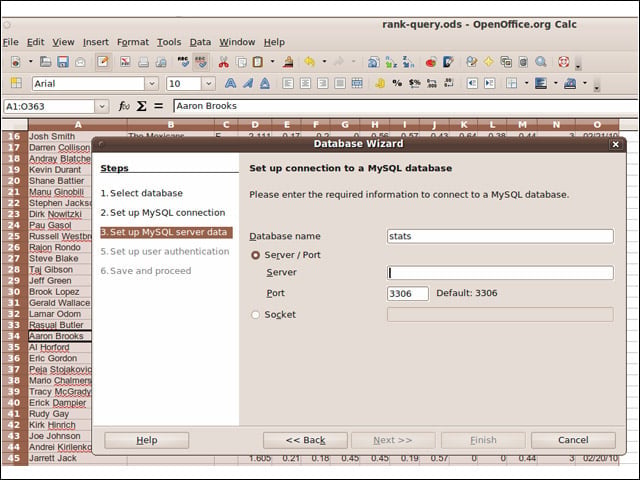The width and height of the screenshot is (640, 480).
Task: Click the Server text field
Action: pyautogui.click(x=500, y=273)
